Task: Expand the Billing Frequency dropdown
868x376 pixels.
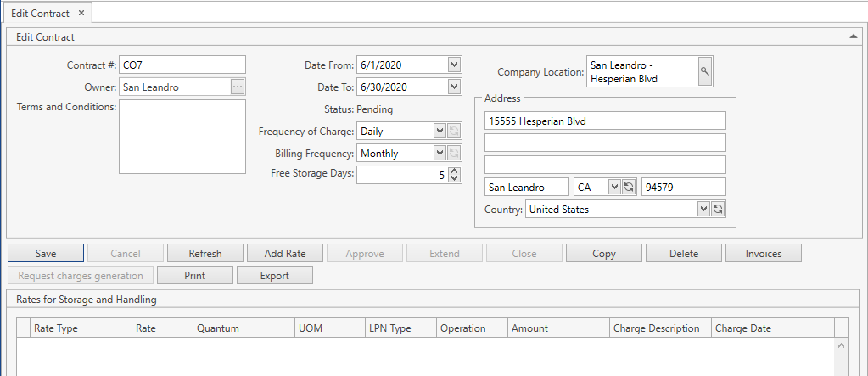Action: pos(439,153)
